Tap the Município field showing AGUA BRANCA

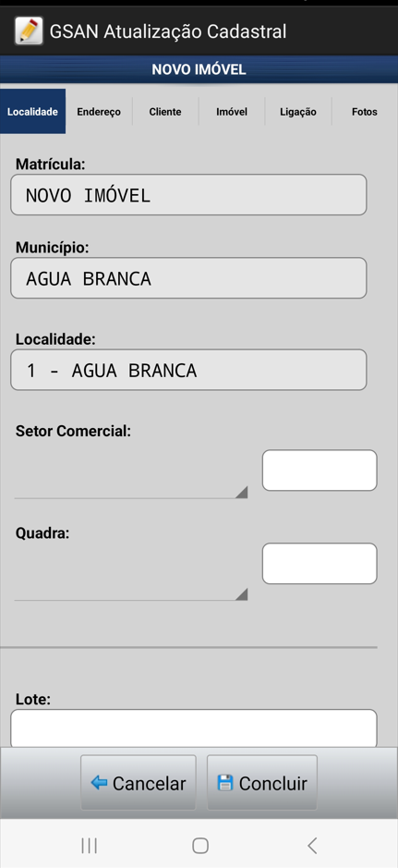tap(188, 278)
